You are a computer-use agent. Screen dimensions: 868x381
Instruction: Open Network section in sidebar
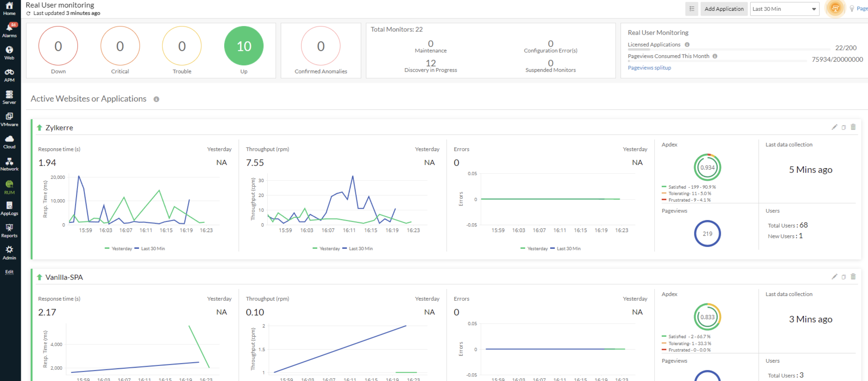pos(10,164)
